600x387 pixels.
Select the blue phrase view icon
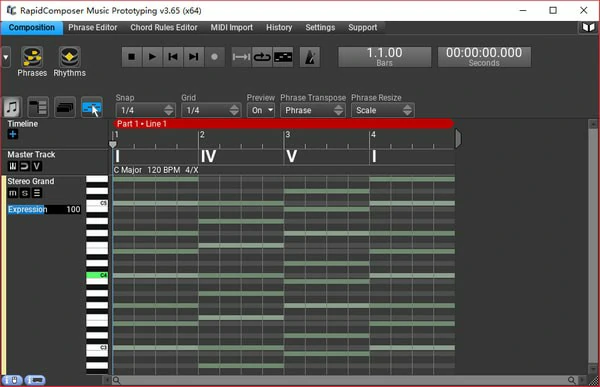coord(92,107)
